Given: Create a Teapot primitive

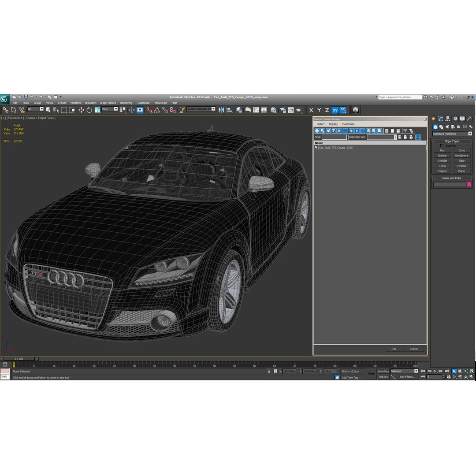Looking at the screenshot, I should 442,171.
